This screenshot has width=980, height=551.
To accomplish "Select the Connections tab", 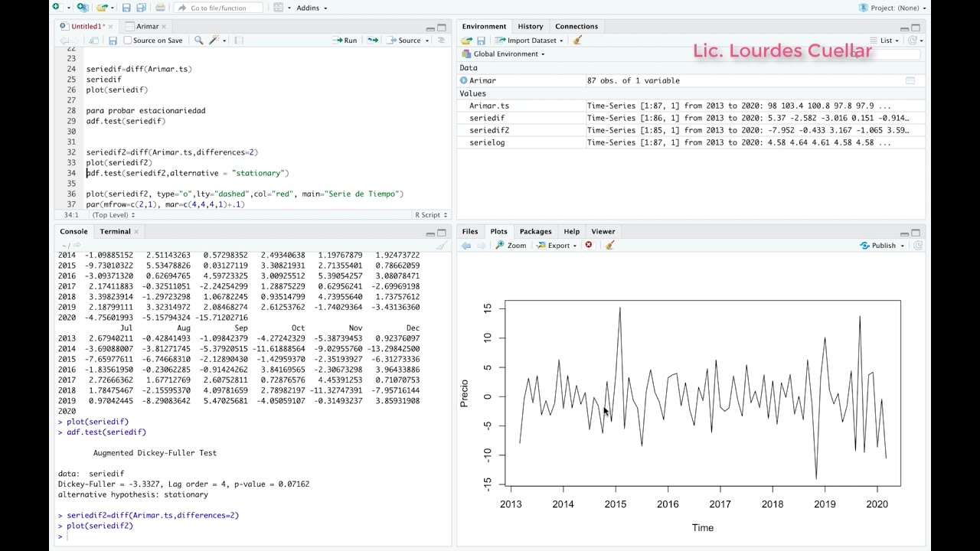I will [x=577, y=26].
